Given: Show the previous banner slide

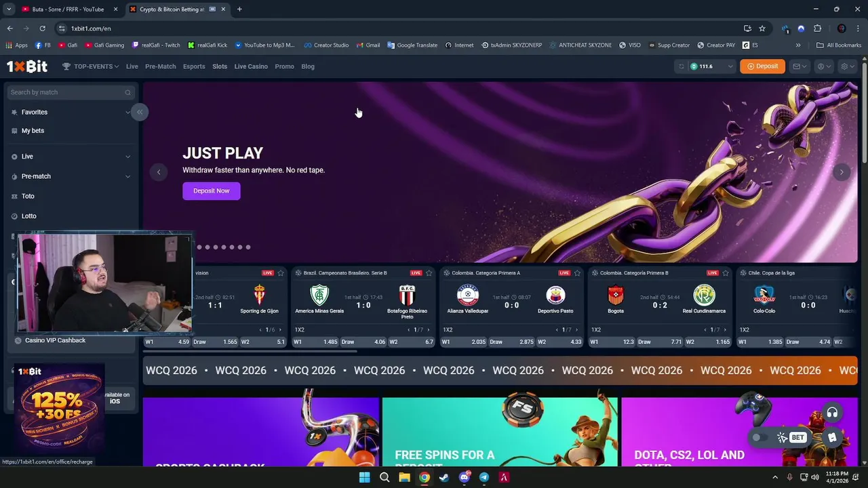Looking at the screenshot, I should 159,172.
